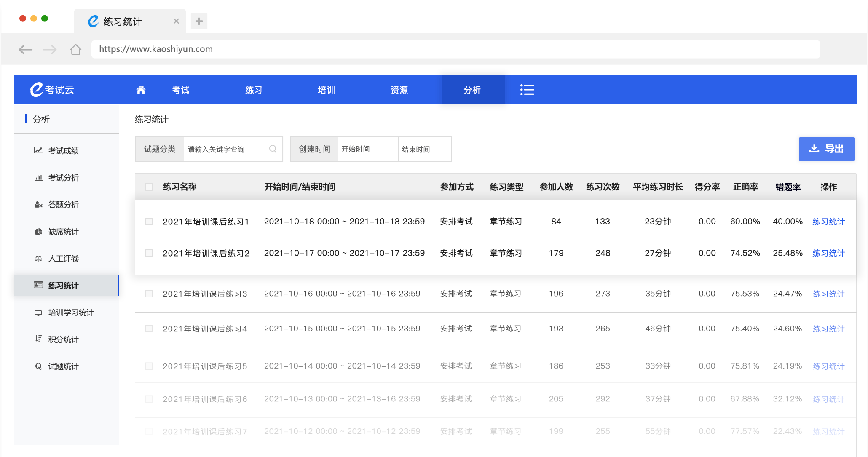Click the 考试分析 bar chart icon
Viewport: 868px width, 457px height.
point(38,177)
